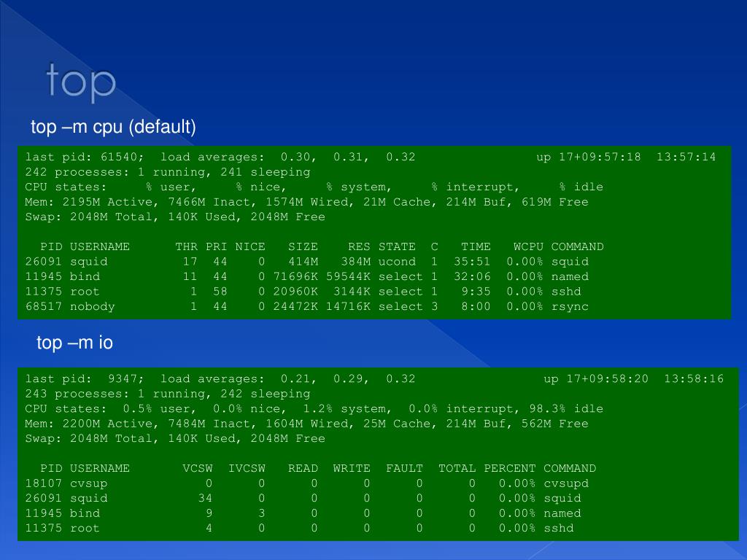Image resolution: width=747 pixels, height=560 pixels.
Task: Click the "cvsupd" command name
Action: [x=566, y=483]
